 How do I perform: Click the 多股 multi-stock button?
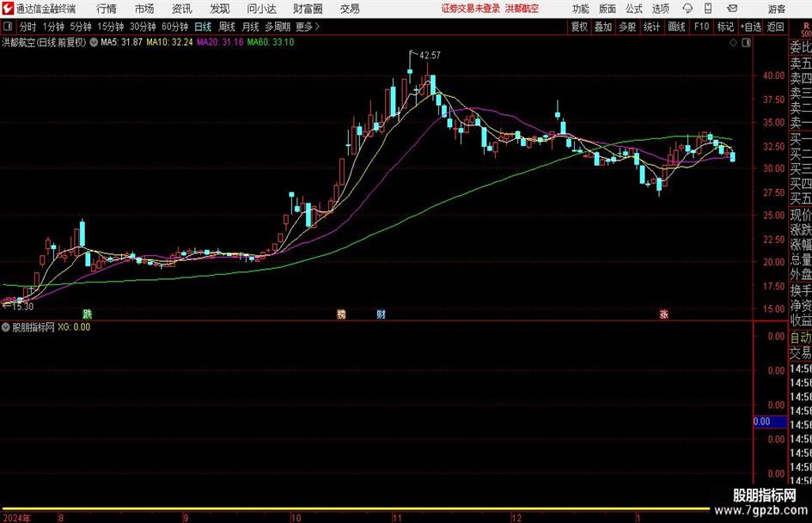[627, 27]
